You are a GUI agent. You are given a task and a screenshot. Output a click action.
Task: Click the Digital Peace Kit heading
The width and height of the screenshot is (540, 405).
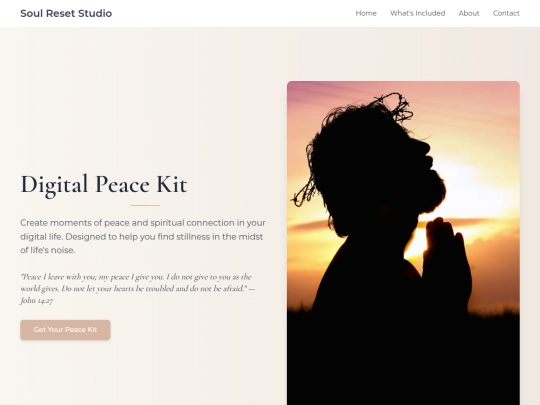[x=104, y=185]
